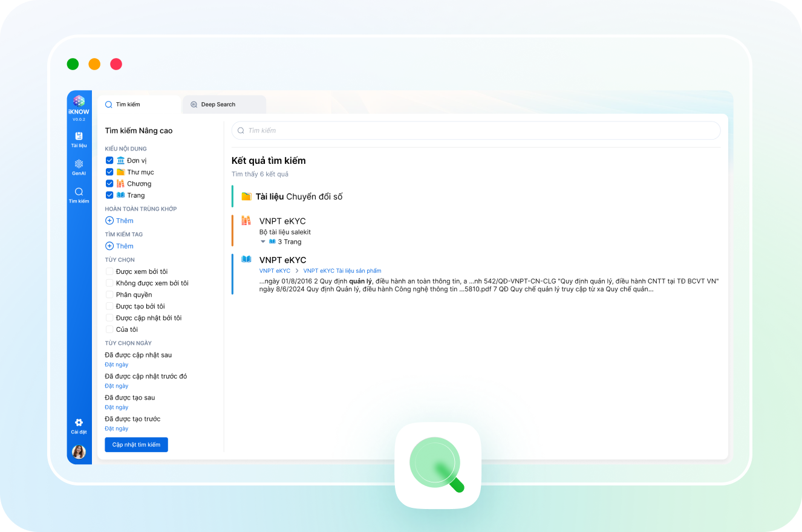Open the GenAI sidebar icon
The height and width of the screenshot is (532, 802).
pyautogui.click(x=79, y=167)
